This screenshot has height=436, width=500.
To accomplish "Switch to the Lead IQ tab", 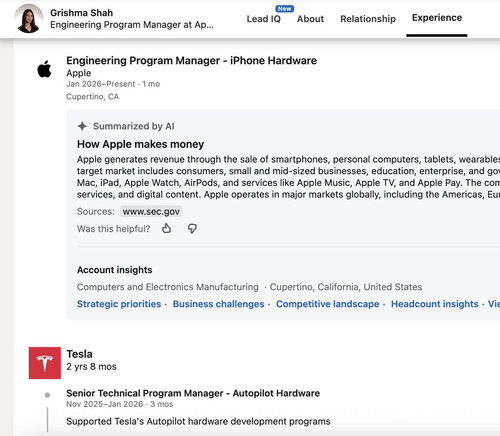I will 264,19.
